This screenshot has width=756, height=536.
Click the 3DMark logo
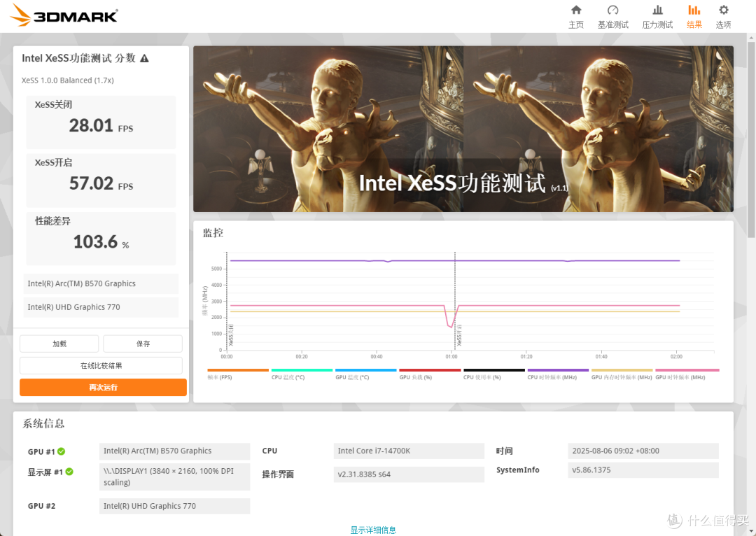tap(64, 15)
